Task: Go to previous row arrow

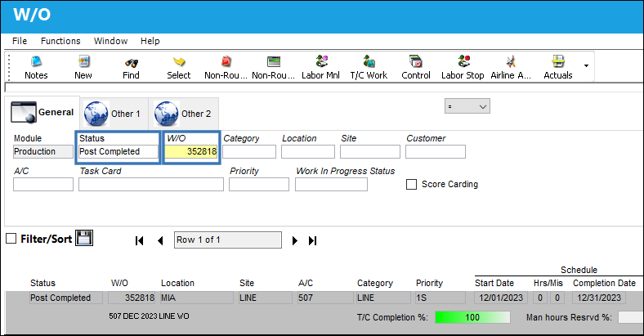Action: click(160, 240)
